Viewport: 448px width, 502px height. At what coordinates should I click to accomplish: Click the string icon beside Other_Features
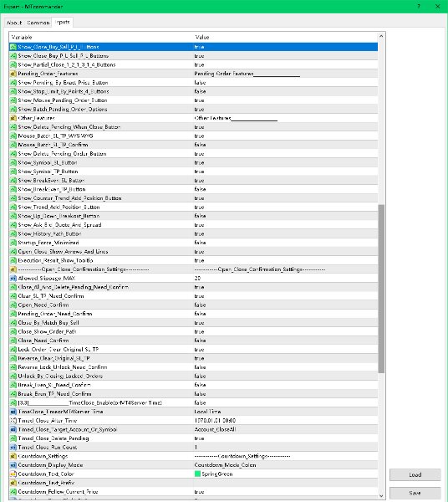[x=13, y=118]
